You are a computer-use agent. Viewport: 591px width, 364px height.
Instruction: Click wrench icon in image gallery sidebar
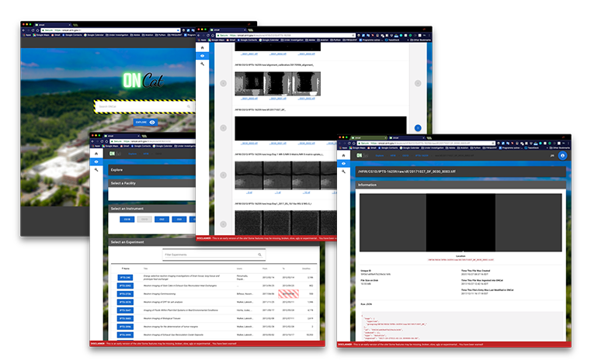203,64
